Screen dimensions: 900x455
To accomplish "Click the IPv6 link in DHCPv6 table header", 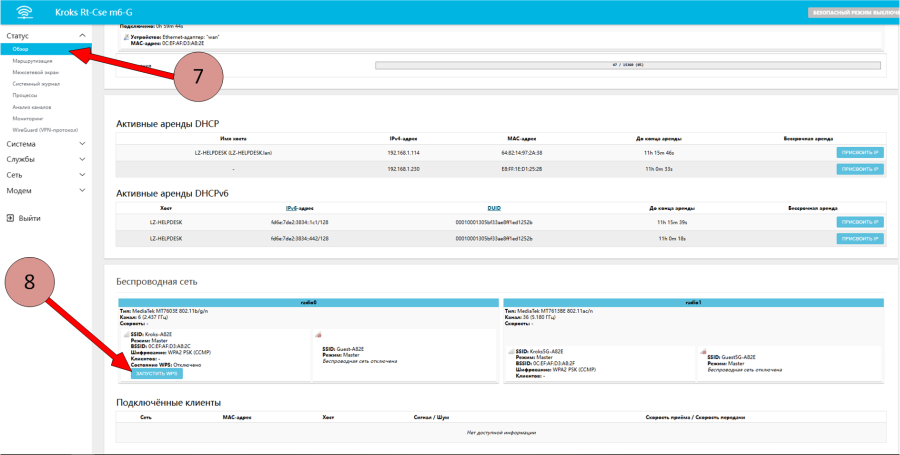I will coord(293,208).
